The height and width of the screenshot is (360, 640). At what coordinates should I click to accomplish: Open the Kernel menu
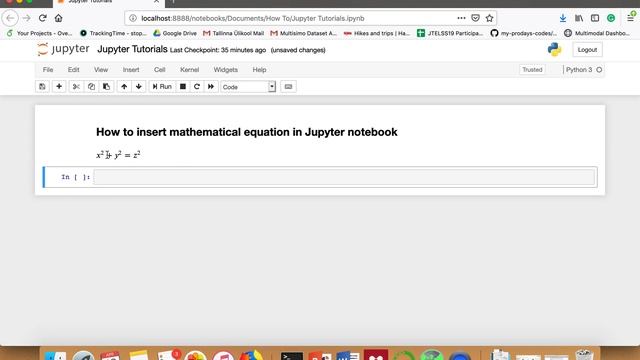[189, 70]
